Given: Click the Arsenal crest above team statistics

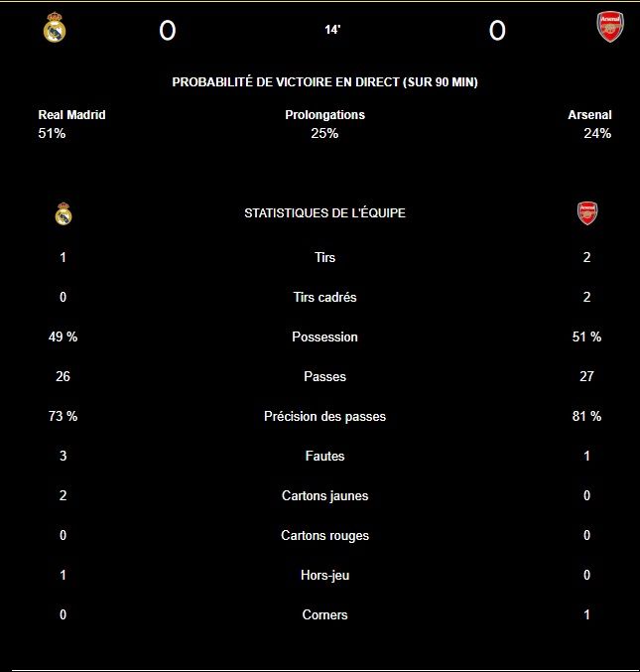Looking at the screenshot, I should tap(586, 213).
